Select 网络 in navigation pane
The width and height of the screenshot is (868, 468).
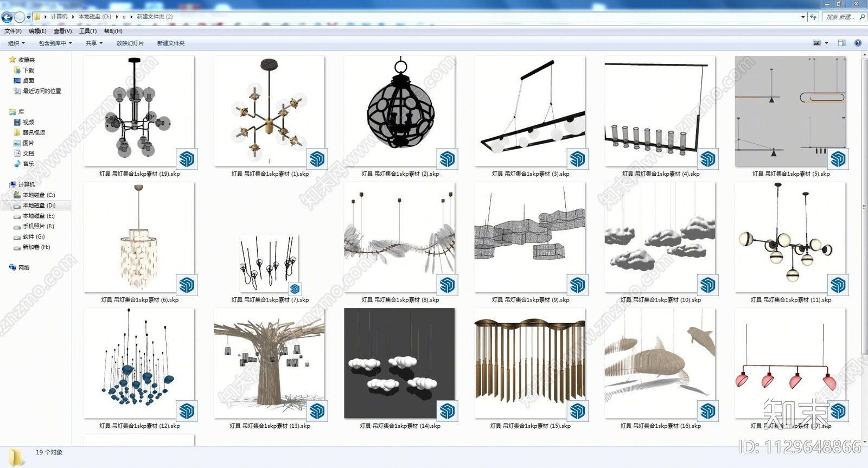[x=20, y=267]
